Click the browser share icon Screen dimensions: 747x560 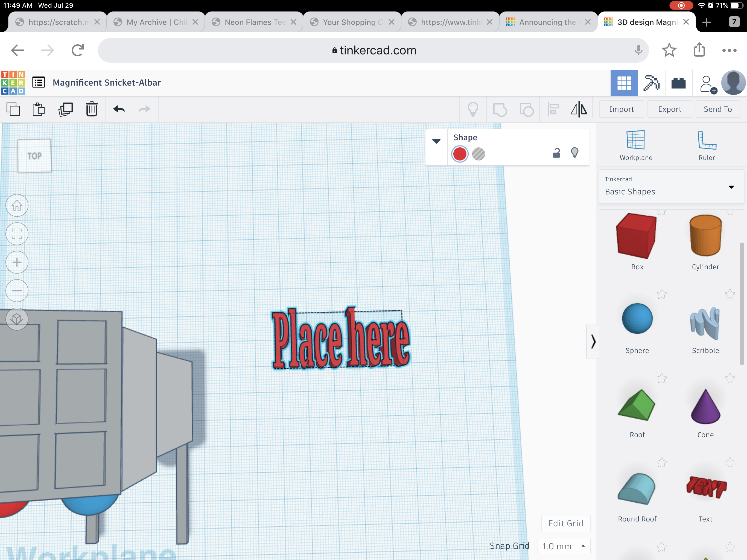click(x=699, y=50)
